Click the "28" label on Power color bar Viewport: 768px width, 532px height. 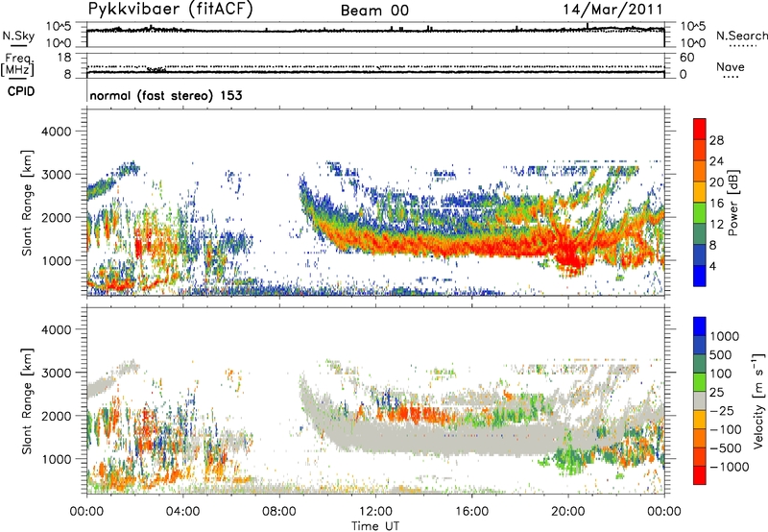716,140
